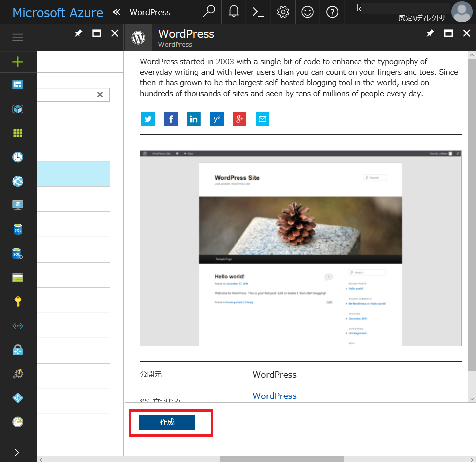Go to the Microsoft Azure home logo
Viewport: 476px width, 462px height.
click(58, 13)
